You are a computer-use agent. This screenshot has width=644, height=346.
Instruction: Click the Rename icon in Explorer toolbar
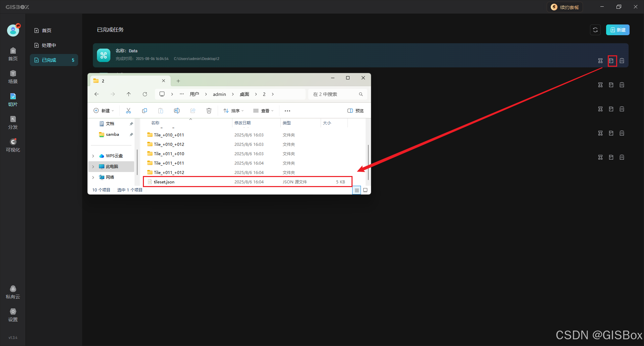[177, 111]
